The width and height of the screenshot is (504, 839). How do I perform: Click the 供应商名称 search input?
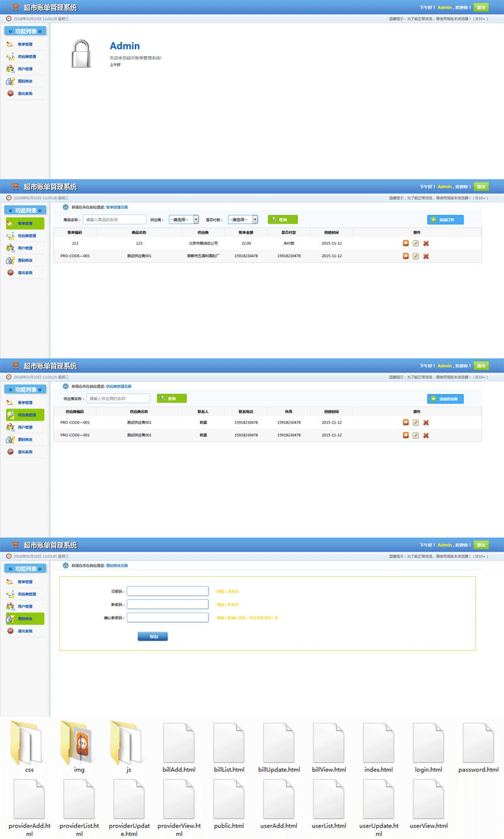pos(118,398)
